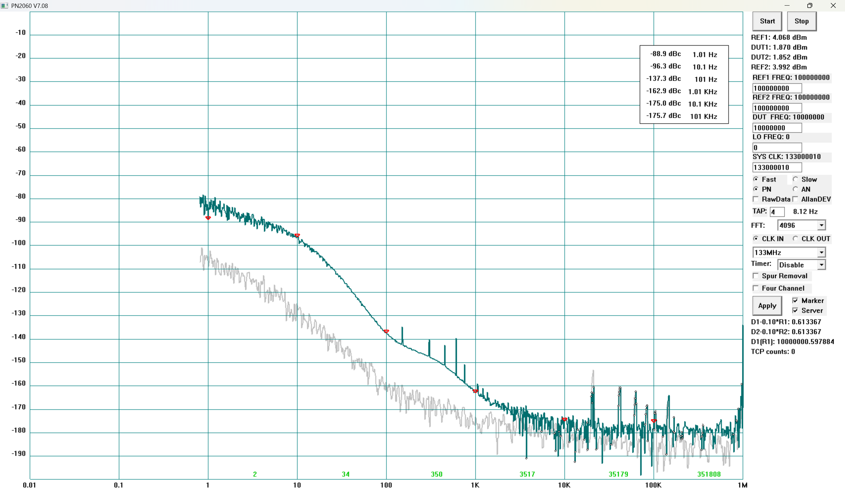Click the red marker at 1 Hz
This screenshot has width=845, height=504.
pos(208,218)
